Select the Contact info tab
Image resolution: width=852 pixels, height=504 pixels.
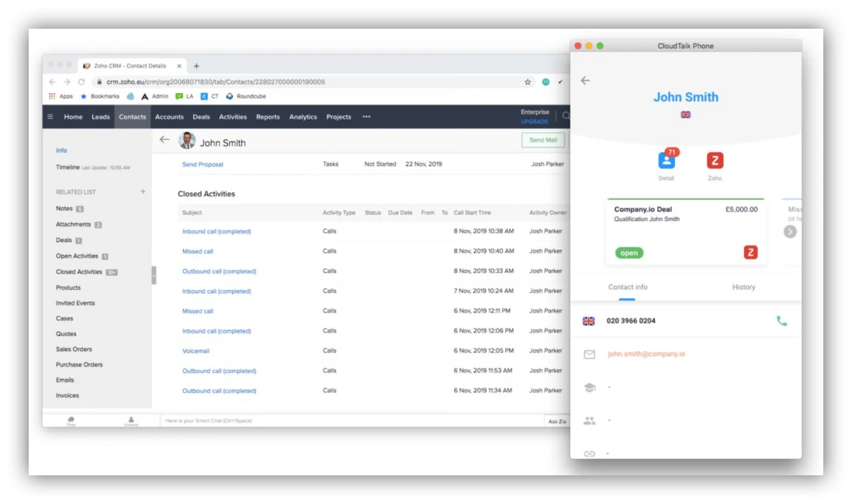click(x=628, y=288)
